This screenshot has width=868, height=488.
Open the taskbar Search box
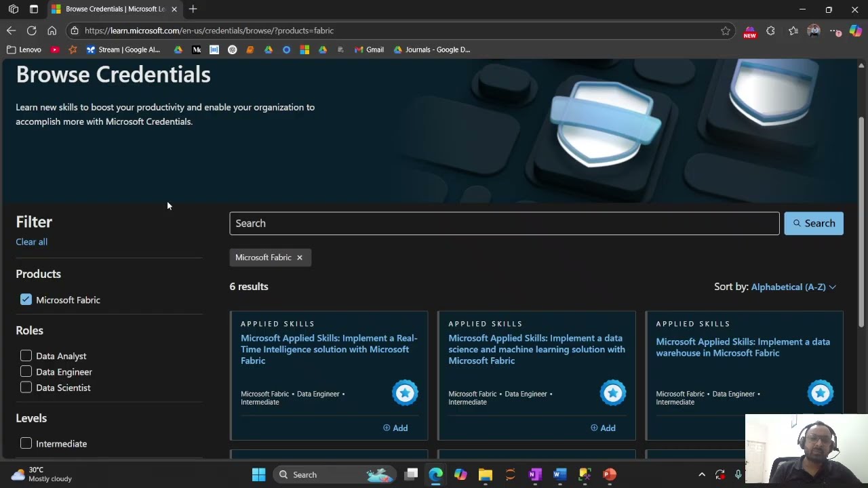[335, 474]
